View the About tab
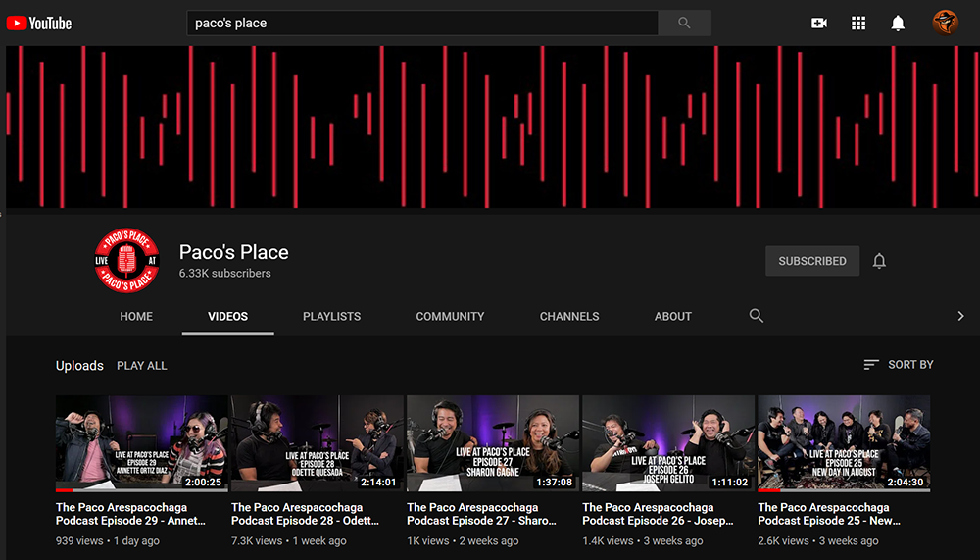Viewport: 980px width, 560px height. tap(673, 317)
